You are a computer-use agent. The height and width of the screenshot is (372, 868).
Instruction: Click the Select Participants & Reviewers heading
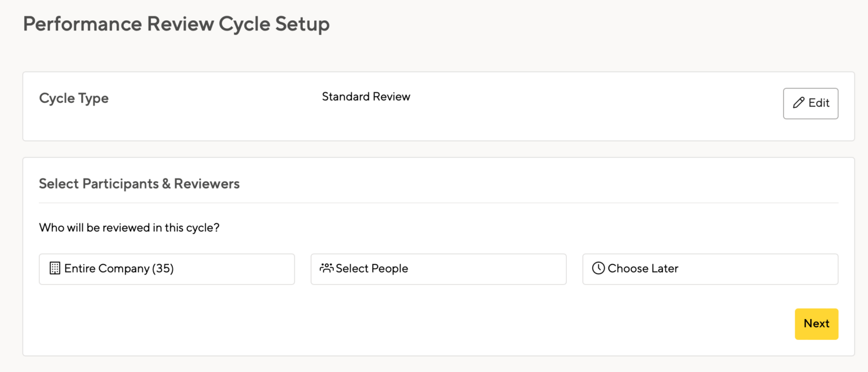pos(139,183)
